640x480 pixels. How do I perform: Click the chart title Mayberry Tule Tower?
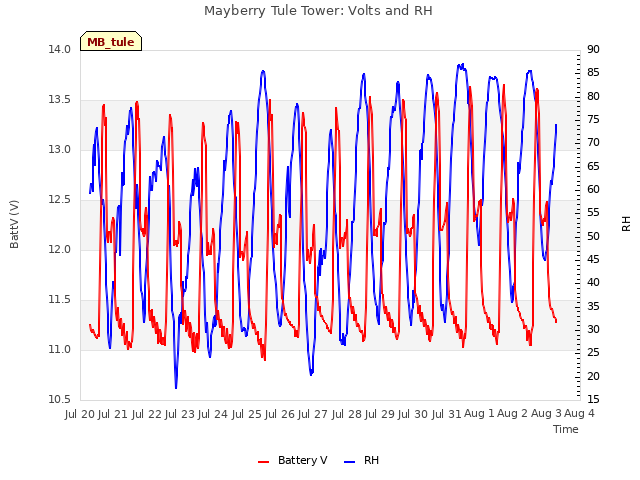click(x=318, y=11)
